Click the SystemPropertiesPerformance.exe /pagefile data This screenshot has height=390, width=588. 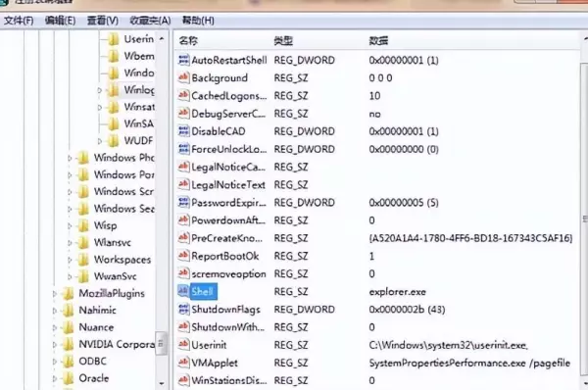(469, 363)
